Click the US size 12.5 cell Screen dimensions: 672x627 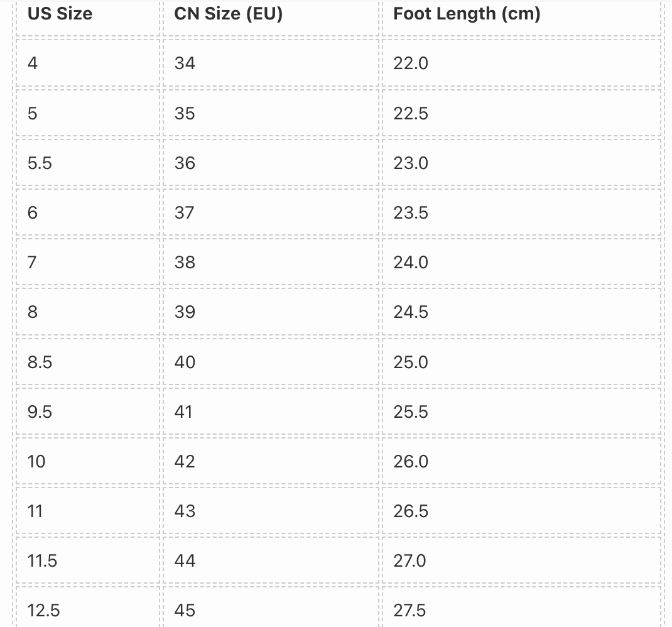tap(88, 608)
